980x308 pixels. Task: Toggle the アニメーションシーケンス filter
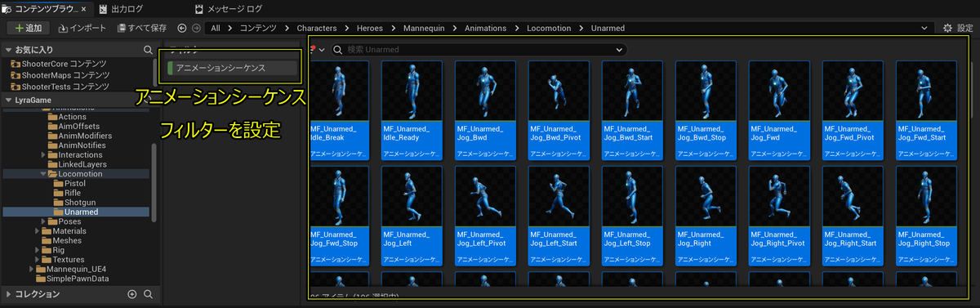[232, 68]
